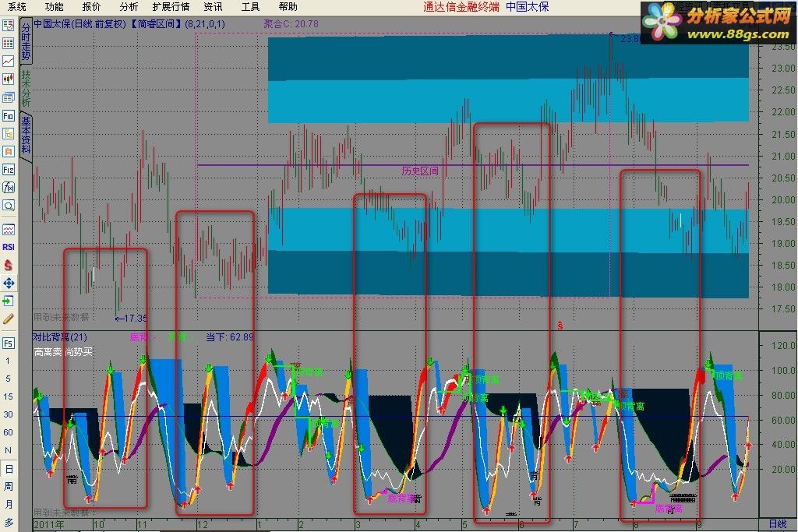
Task: Select the 周 weekly period
Action: (8, 487)
